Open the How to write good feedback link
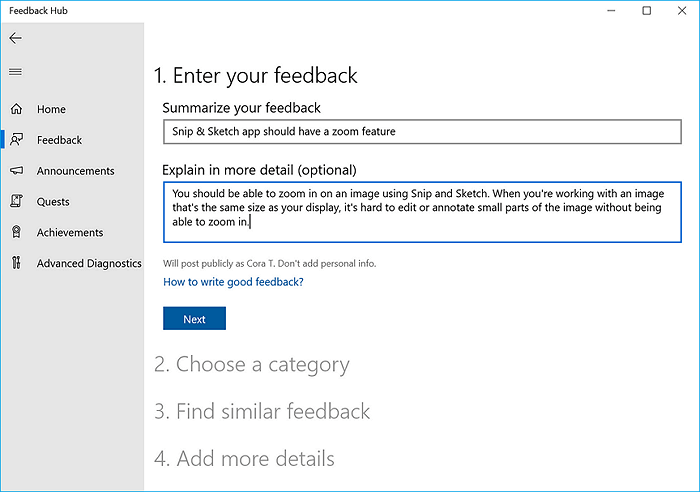The image size is (700, 492). (233, 282)
